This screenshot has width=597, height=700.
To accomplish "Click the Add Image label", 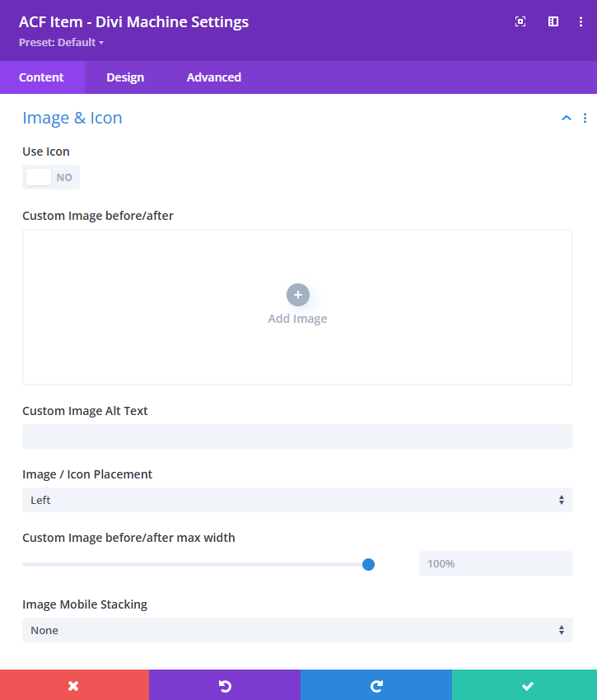I will tap(297, 319).
